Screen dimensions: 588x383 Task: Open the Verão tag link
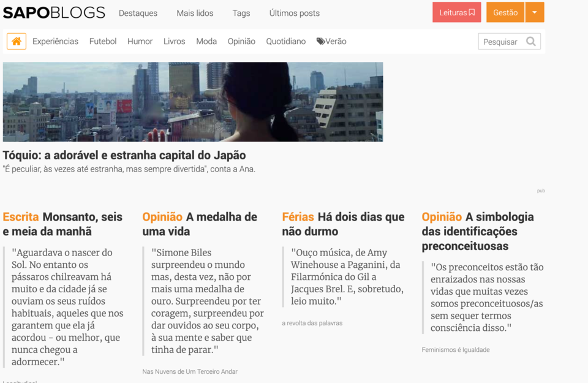[331, 42]
